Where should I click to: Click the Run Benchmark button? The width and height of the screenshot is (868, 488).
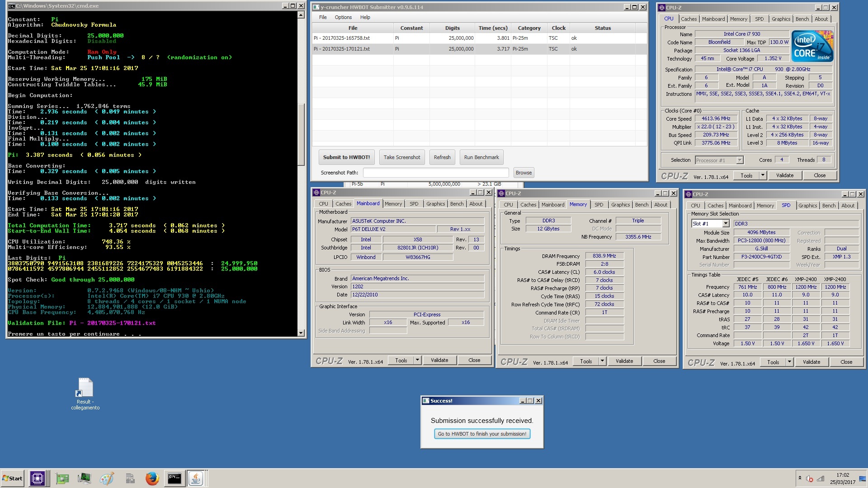pos(481,157)
